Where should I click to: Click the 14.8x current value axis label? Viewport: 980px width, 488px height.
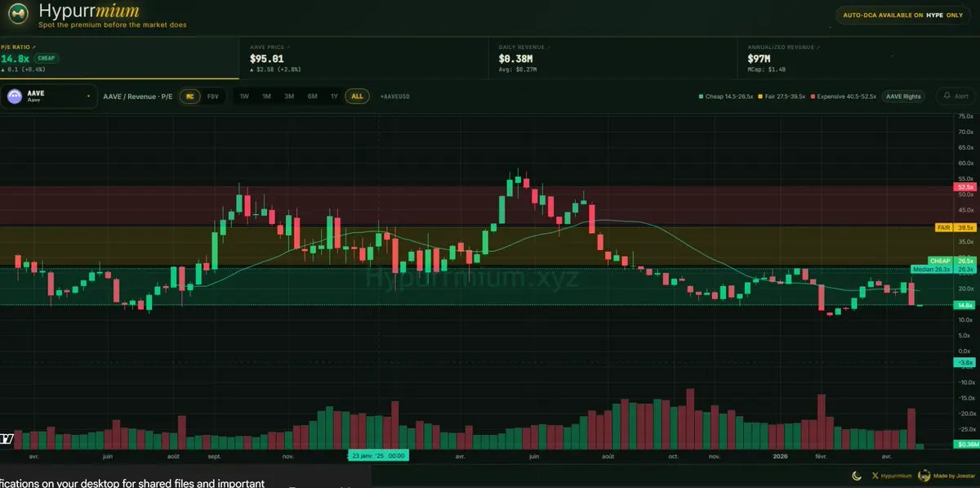966,305
